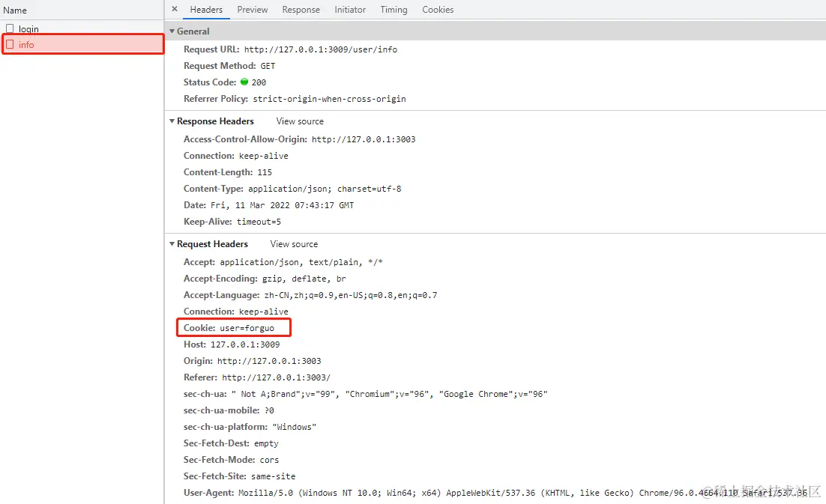Open the Timing tab
826x504 pixels.
tap(394, 10)
